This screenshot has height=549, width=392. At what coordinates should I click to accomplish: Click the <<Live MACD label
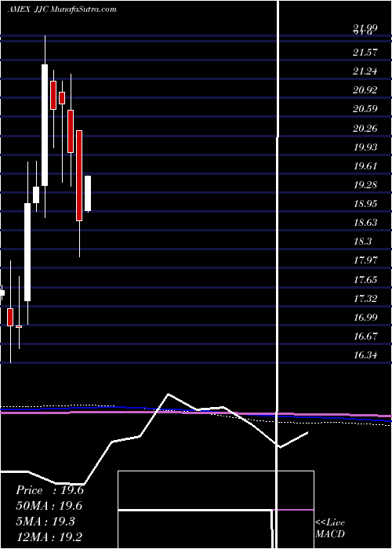[330, 529]
